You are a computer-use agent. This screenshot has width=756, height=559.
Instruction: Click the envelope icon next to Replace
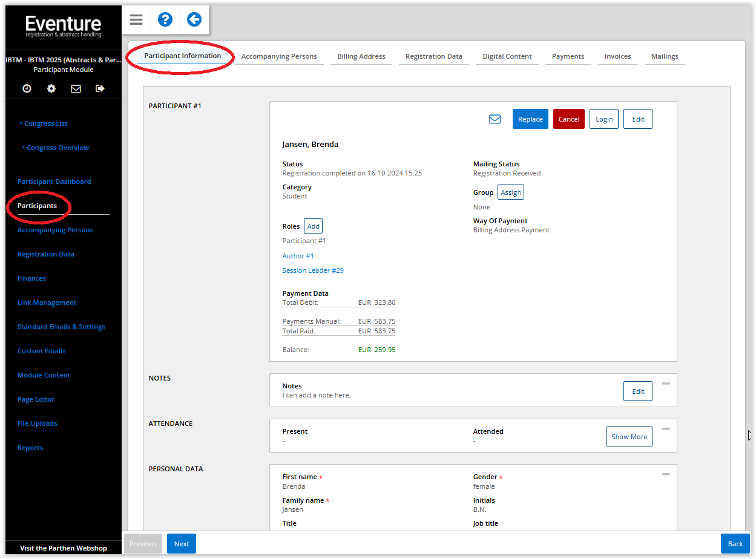click(x=495, y=119)
